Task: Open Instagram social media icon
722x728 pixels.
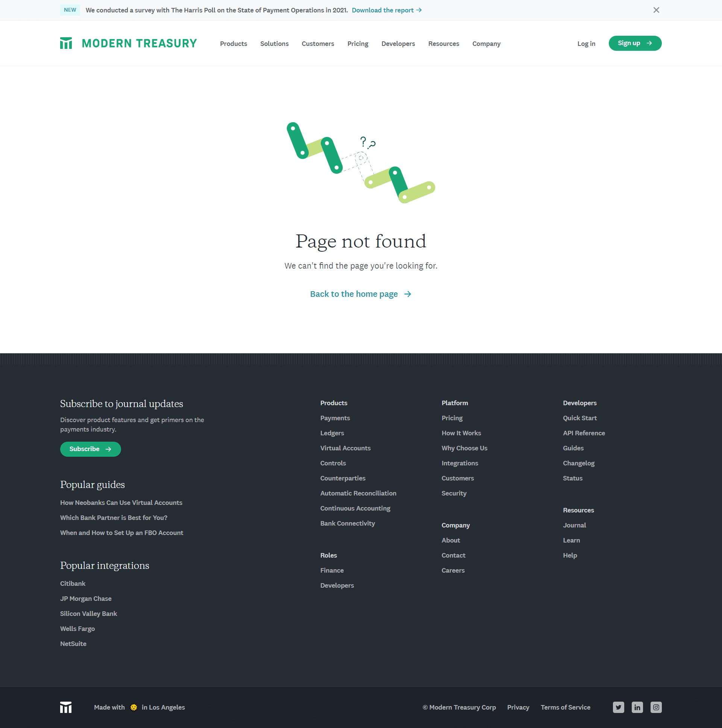Action: (x=656, y=707)
